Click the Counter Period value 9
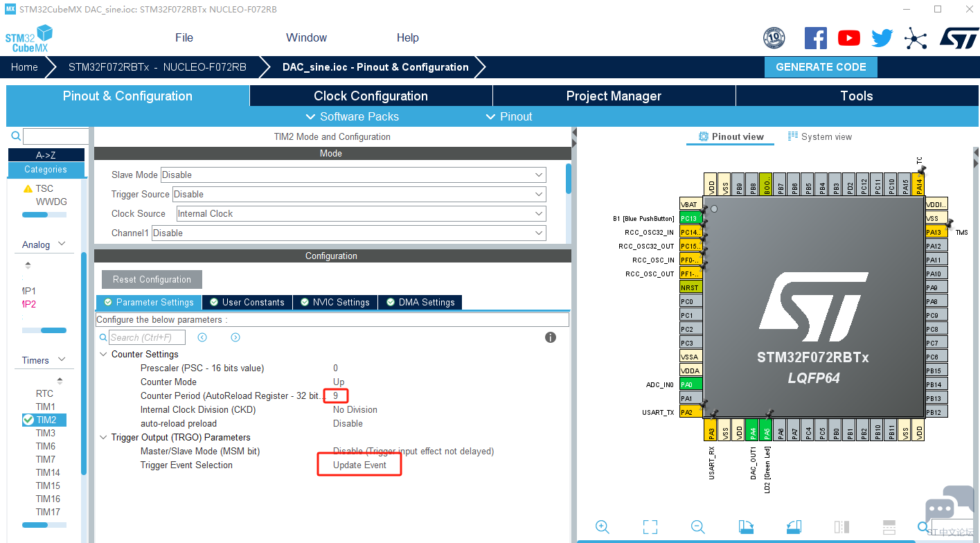The height and width of the screenshot is (543, 980). pos(336,395)
